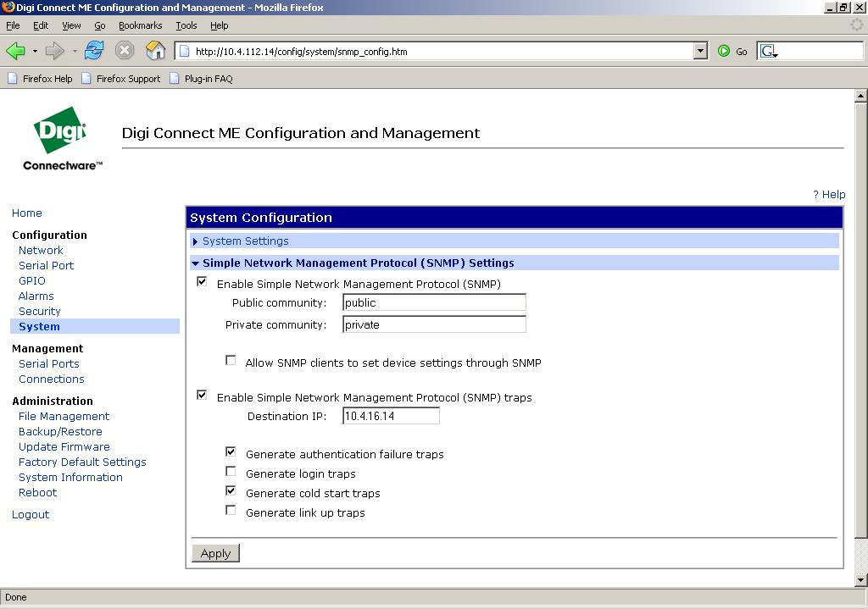Enable Generate login traps checkbox
868x609 pixels.
(231, 472)
